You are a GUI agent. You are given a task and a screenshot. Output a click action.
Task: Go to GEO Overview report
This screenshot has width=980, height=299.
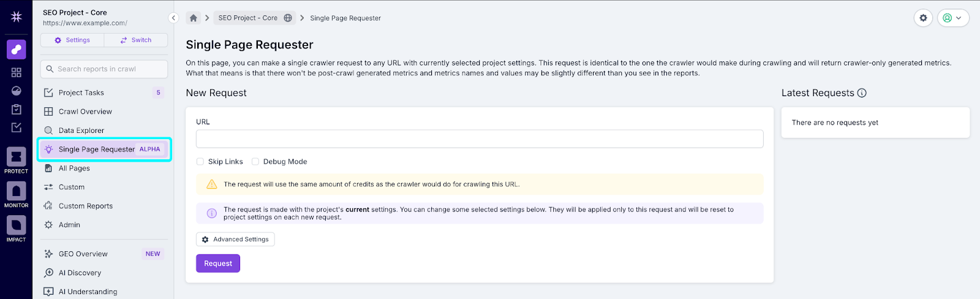83,254
